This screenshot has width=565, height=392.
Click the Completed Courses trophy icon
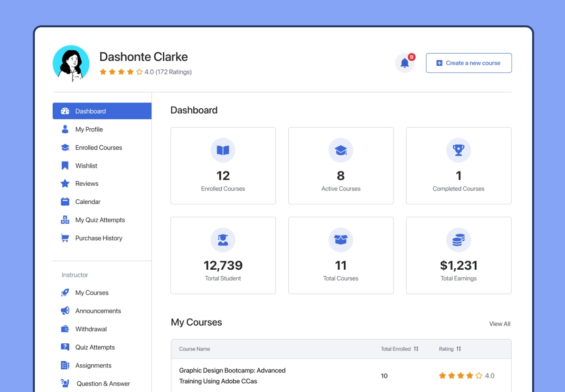click(x=458, y=150)
